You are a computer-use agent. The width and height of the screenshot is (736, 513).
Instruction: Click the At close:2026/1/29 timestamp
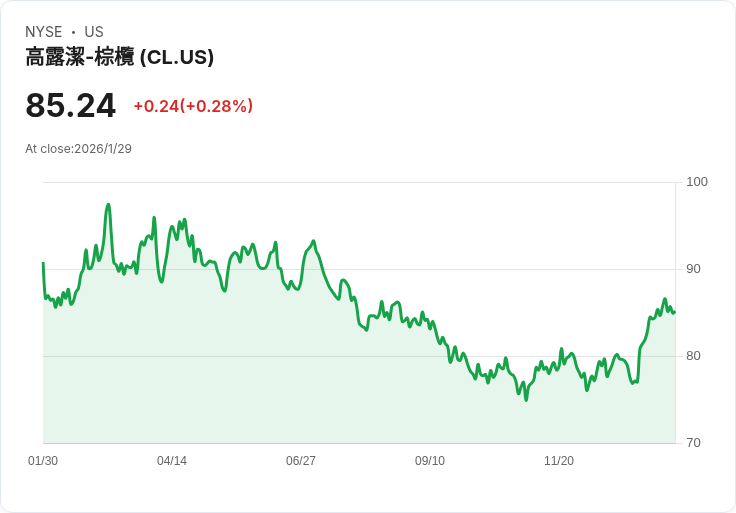[x=78, y=149]
